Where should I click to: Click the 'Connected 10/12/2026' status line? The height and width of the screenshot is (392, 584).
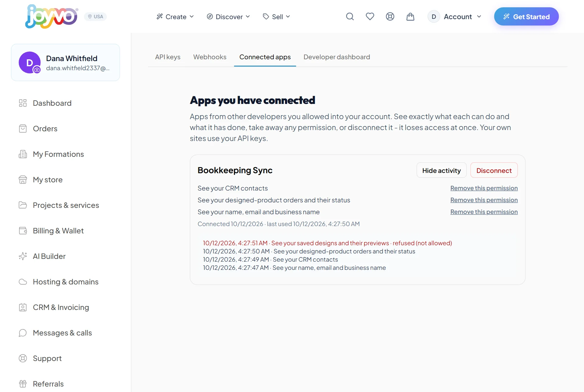click(279, 224)
